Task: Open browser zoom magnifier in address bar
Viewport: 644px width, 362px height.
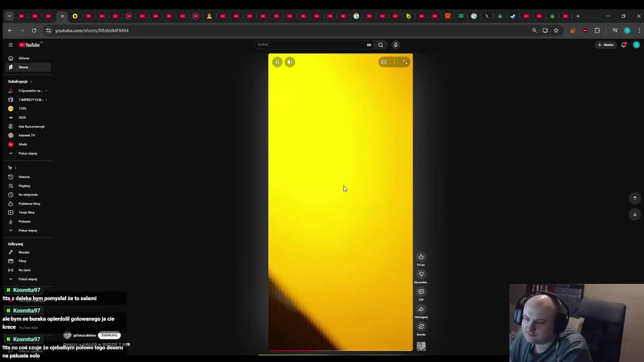Action: click(x=534, y=31)
